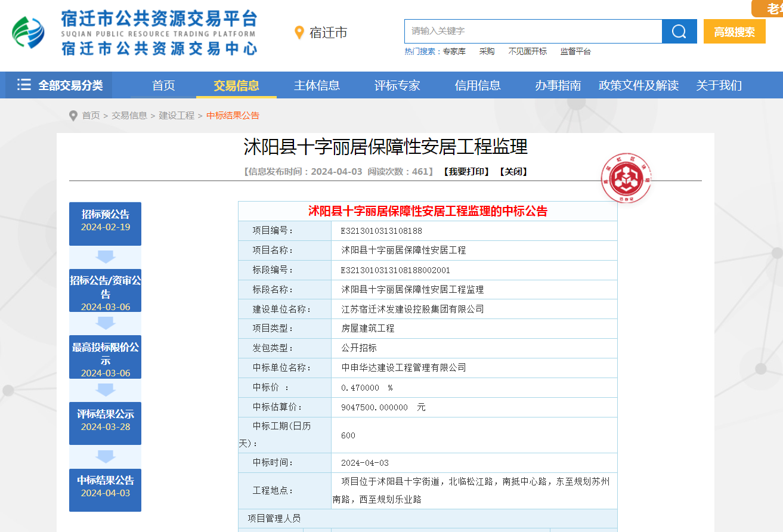Viewport: 783px width, 532px height.
Task: Click the 关闭 link under the title
Action: (513, 172)
